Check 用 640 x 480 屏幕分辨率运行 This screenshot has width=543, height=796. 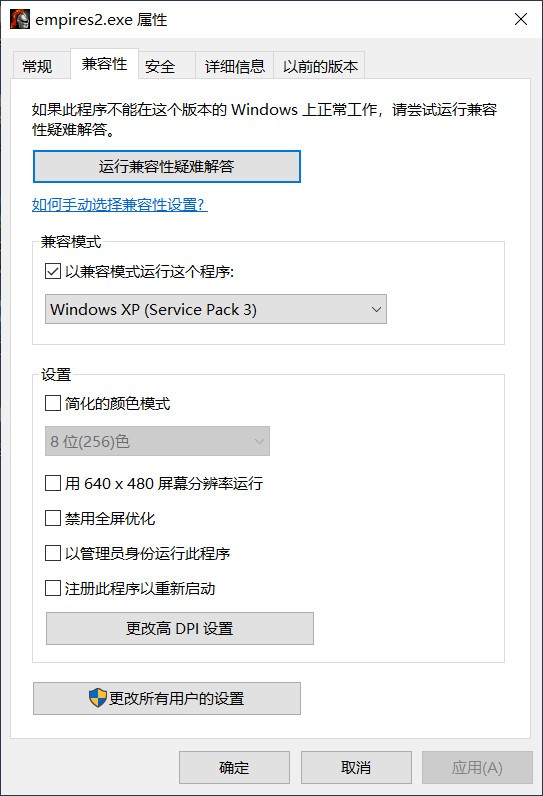[x=53, y=483]
